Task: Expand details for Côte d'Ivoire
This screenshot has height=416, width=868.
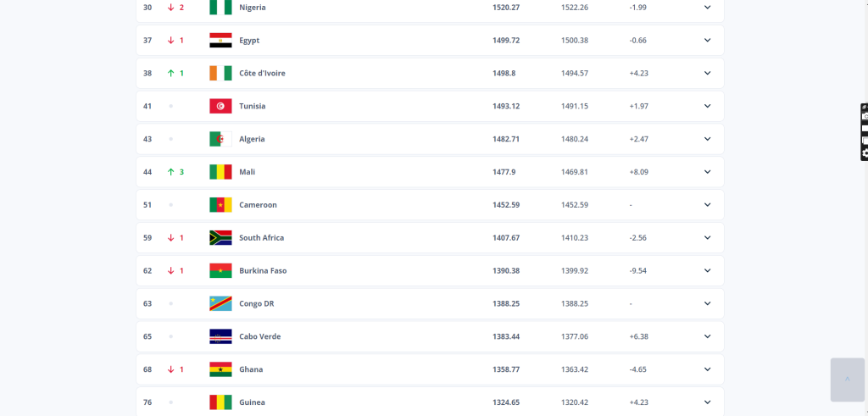Action: [x=707, y=73]
